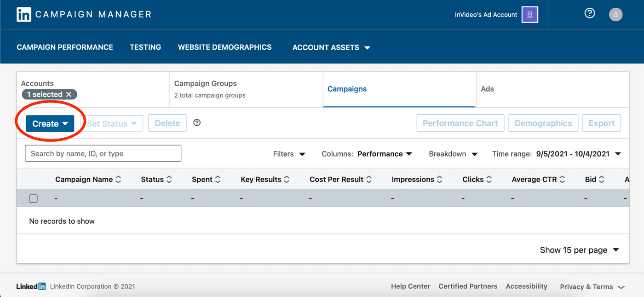Click the ad account building icon
Viewport: 644px width, 297px height.
[x=530, y=14]
